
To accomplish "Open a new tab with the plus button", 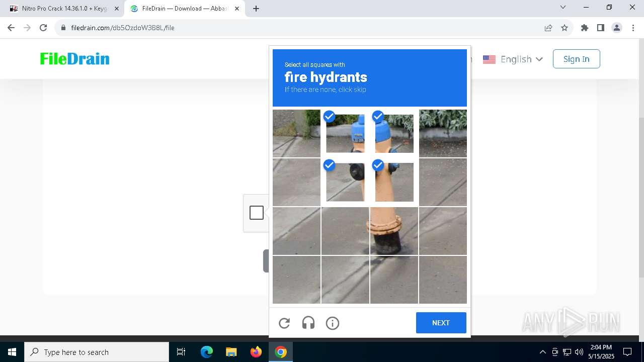I will pyautogui.click(x=256, y=9).
